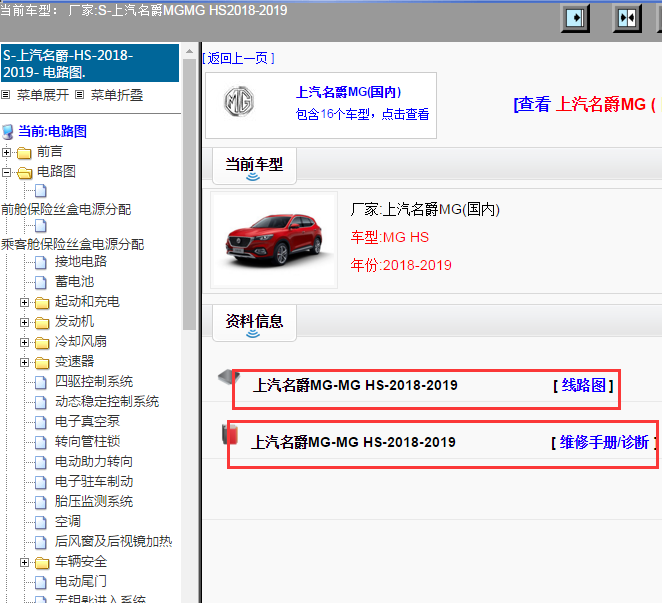Select the 当前车型 tab
The height and width of the screenshot is (603, 662).
tap(254, 166)
